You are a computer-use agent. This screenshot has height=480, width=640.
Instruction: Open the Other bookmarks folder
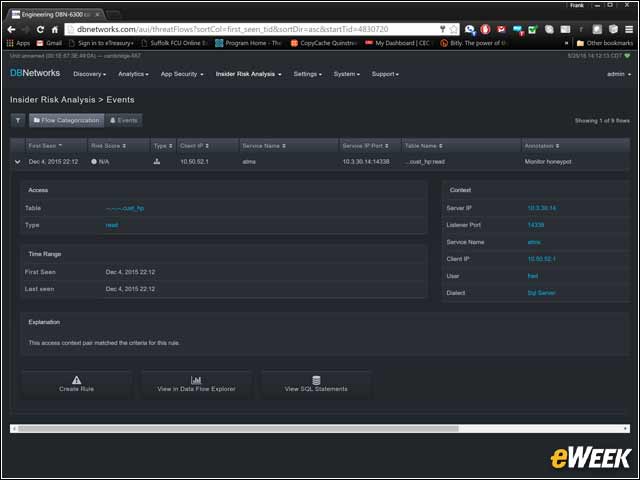click(x=604, y=43)
